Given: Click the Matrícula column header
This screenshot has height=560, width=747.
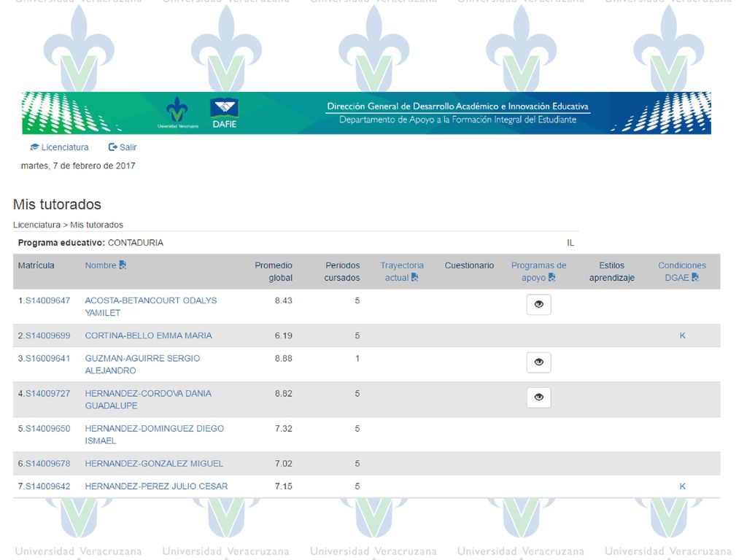Looking at the screenshot, I should (36, 265).
